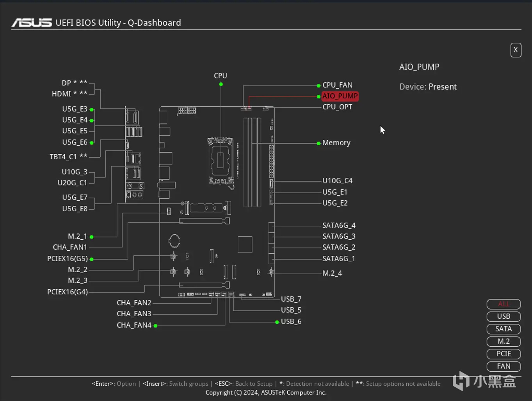Pick the USB_5 header label

click(291, 310)
